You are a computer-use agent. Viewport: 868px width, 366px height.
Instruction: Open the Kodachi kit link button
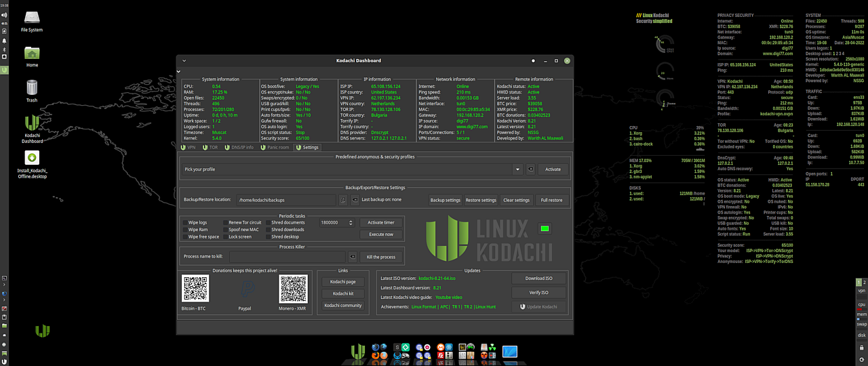pyautogui.click(x=342, y=293)
